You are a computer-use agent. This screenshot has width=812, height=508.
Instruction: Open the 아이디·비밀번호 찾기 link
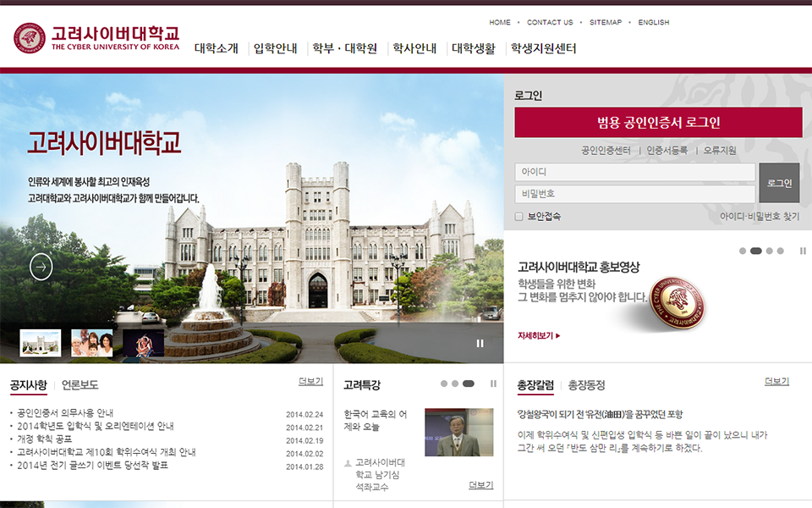click(759, 217)
